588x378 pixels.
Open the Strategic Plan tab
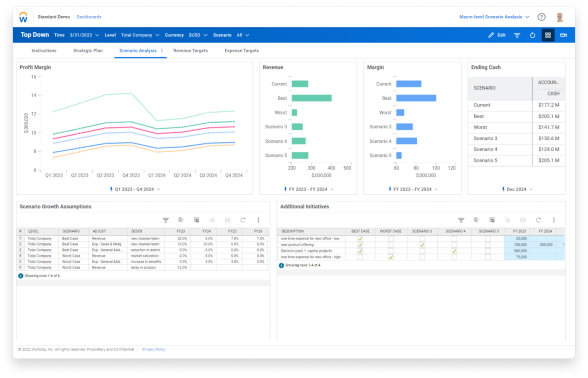point(88,51)
